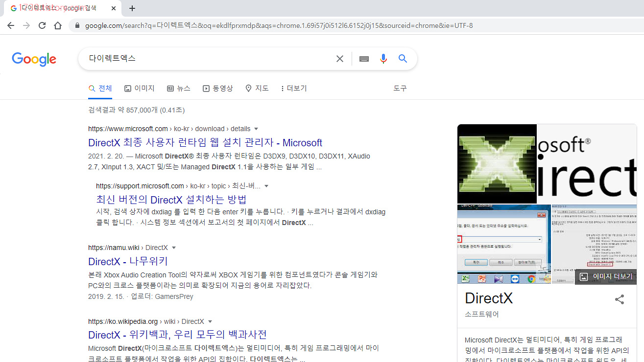Open the 더보기 menu
This screenshot has width=644, height=362.
coord(294,89)
